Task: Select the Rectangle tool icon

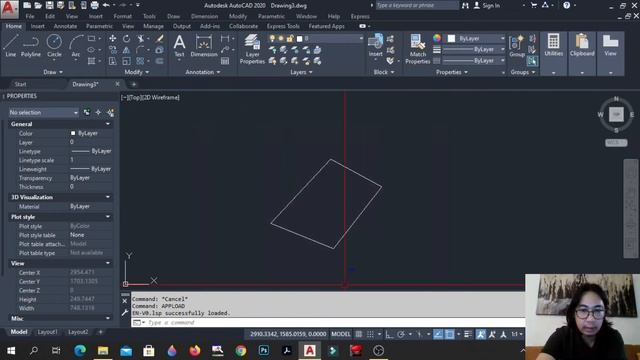Action: click(x=91, y=38)
